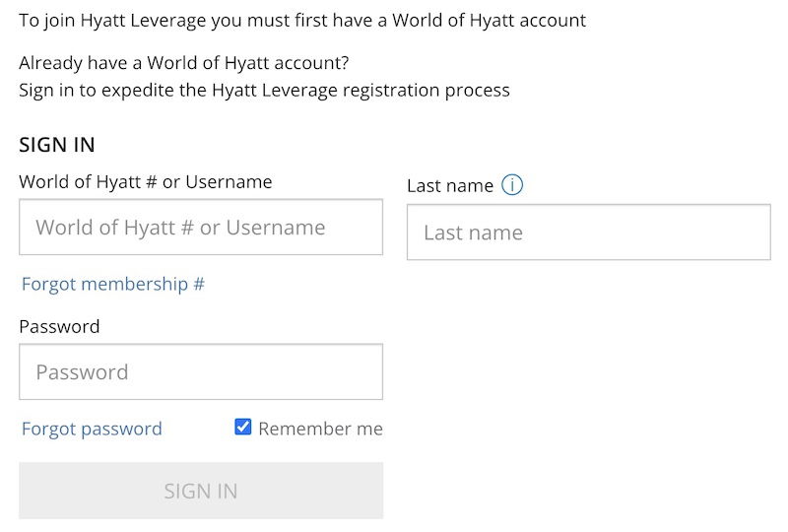
Task: Select the Password input field
Action: [201, 371]
